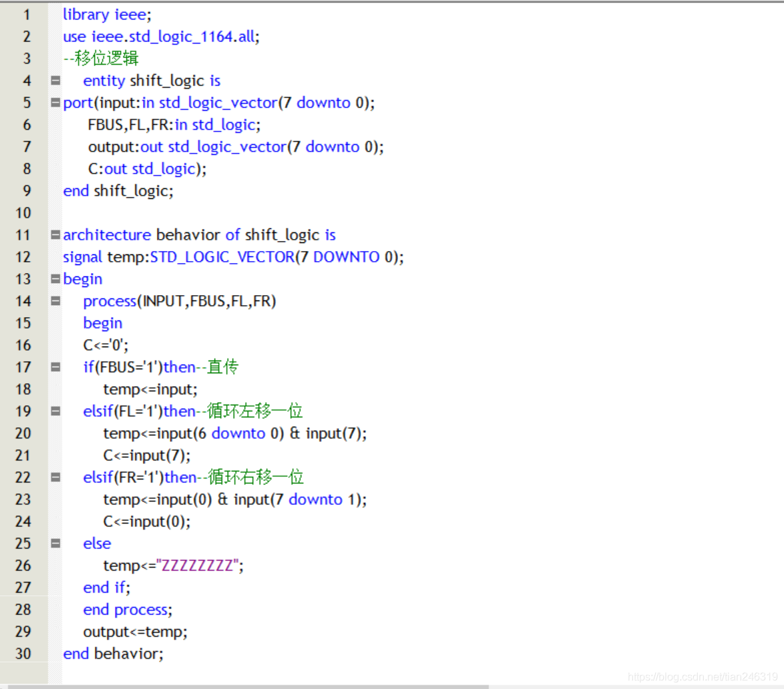Click the comment '循环左移一位'
This screenshot has width=784, height=689.
coord(255,411)
